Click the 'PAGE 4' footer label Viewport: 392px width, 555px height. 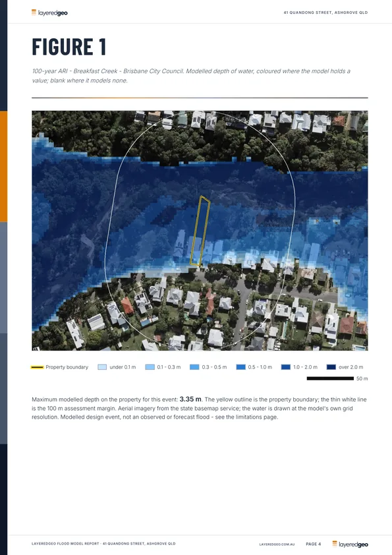314,544
